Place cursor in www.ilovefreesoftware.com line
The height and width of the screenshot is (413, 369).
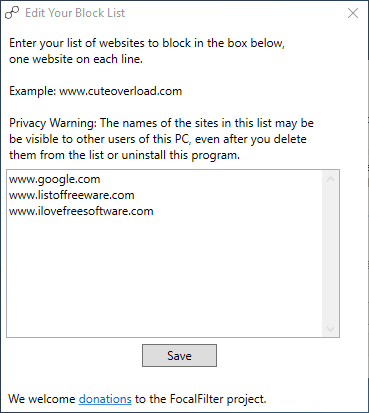pos(81,211)
